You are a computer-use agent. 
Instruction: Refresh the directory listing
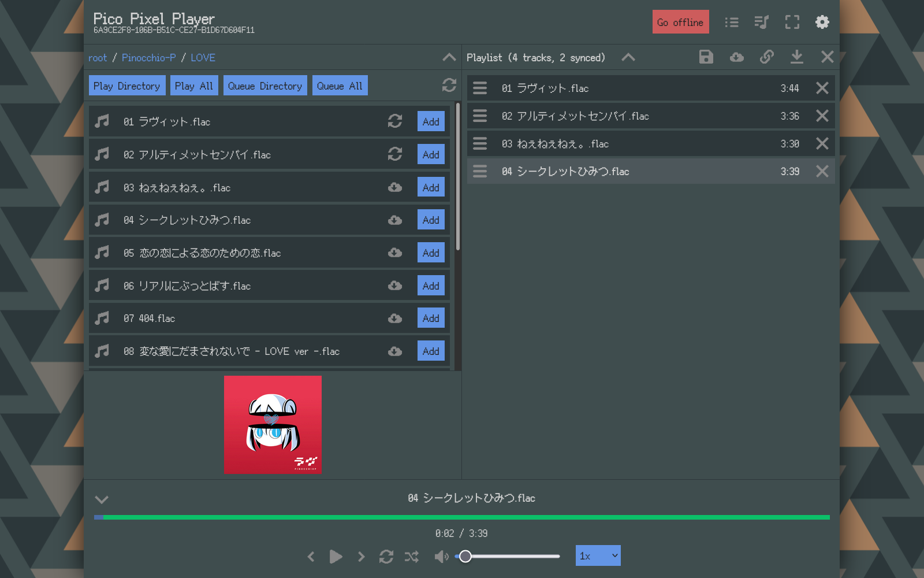tap(449, 85)
